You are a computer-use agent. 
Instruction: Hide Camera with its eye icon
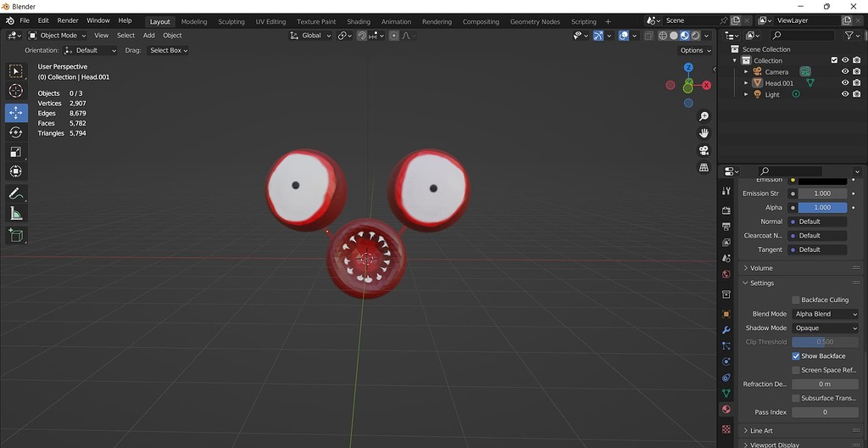tap(845, 71)
